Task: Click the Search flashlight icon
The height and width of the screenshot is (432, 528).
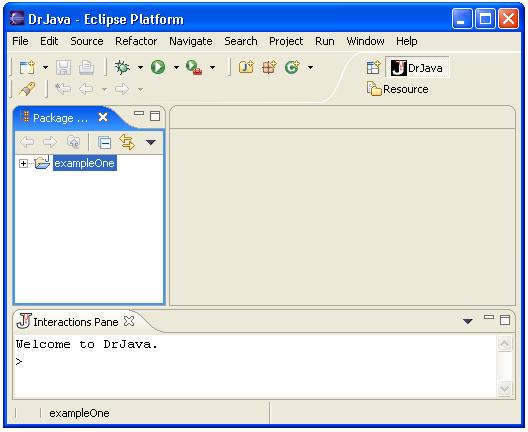Action: (x=27, y=90)
